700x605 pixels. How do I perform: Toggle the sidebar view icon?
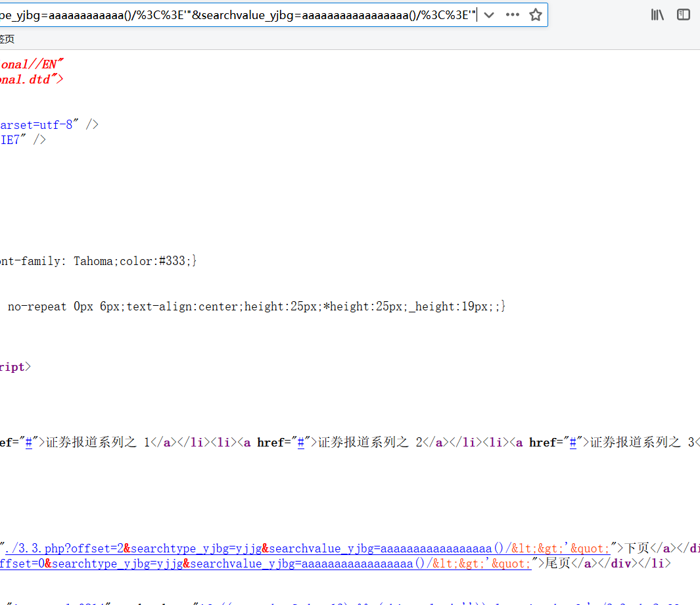pos(684,14)
